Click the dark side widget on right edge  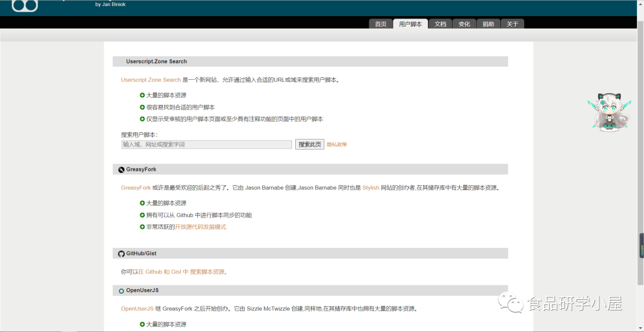[x=642, y=246]
